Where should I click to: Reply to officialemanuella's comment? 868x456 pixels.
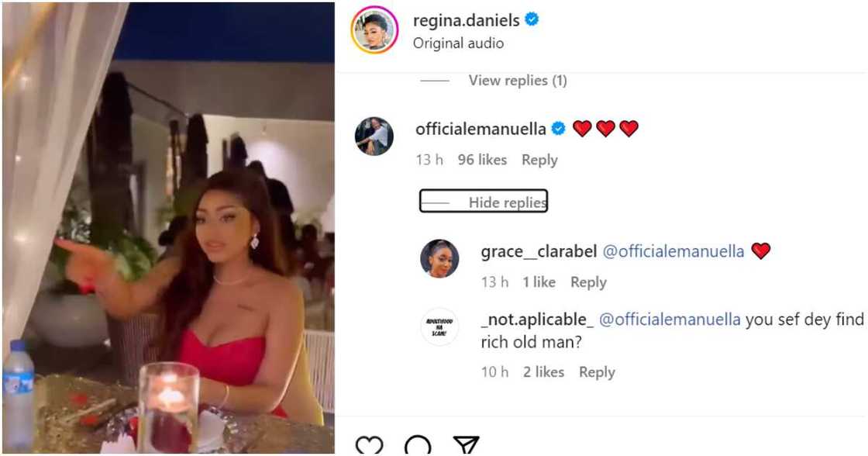(x=539, y=160)
